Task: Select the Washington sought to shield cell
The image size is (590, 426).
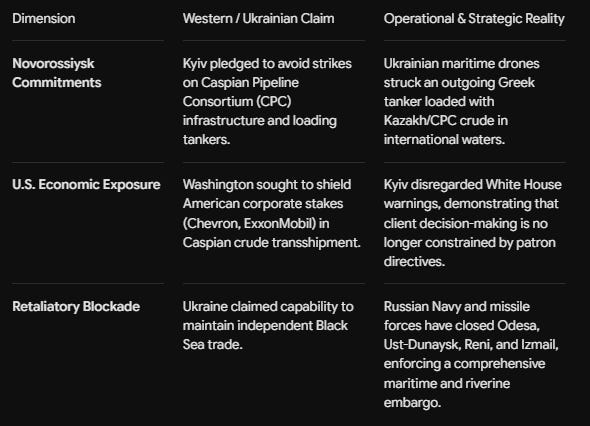Action: tap(272, 213)
